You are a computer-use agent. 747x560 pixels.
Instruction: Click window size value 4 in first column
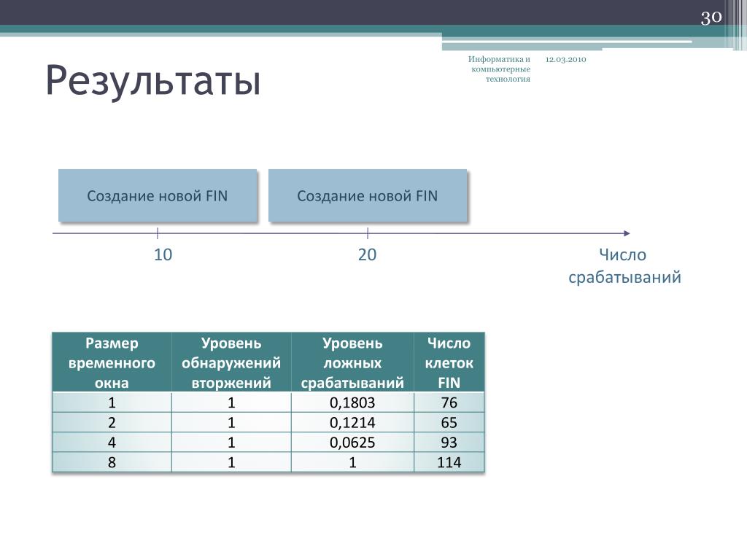(x=112, y=443)
